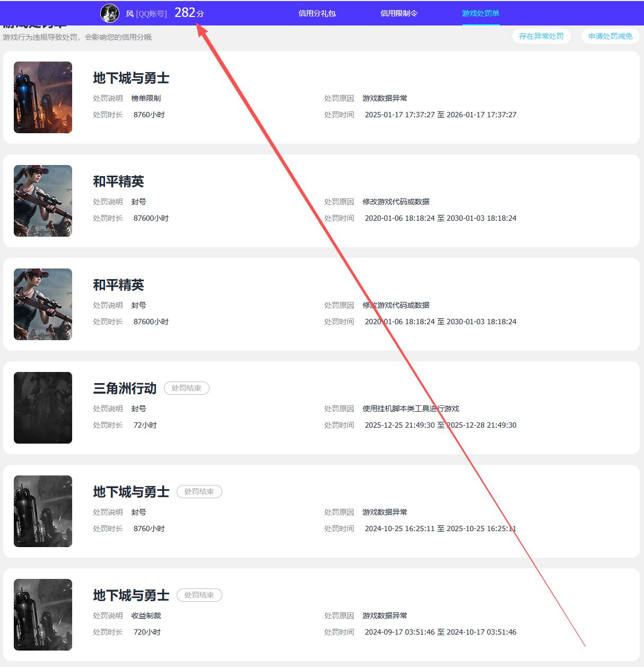Click the grayscale 地下城与勇士 封号 thumbnail

coord(43,511)
